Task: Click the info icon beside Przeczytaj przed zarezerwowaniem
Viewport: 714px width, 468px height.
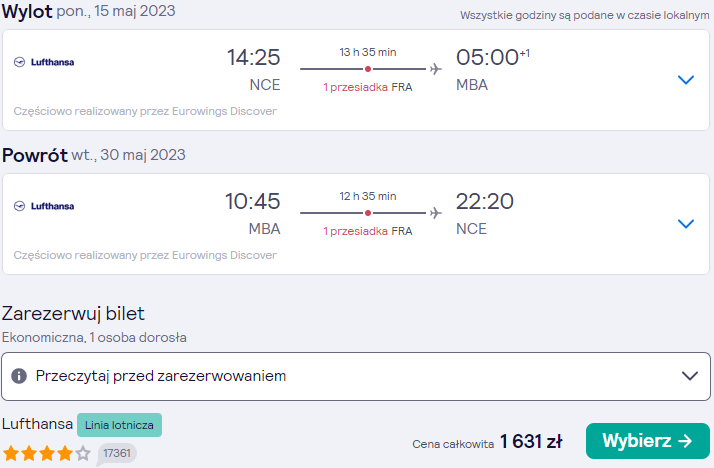Action: click(x=19, y=376)
